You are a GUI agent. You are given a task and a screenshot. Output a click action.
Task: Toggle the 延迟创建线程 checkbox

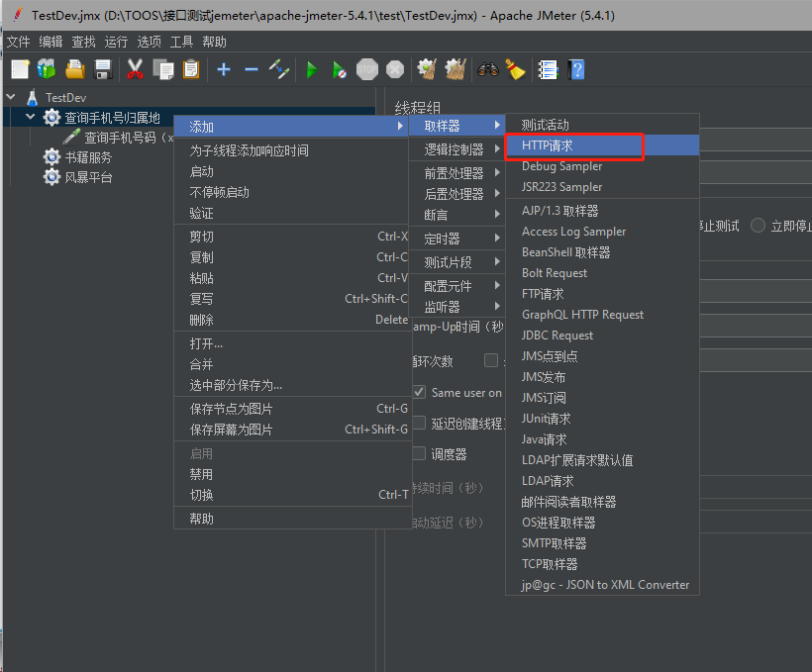click(x=419, y=423)
